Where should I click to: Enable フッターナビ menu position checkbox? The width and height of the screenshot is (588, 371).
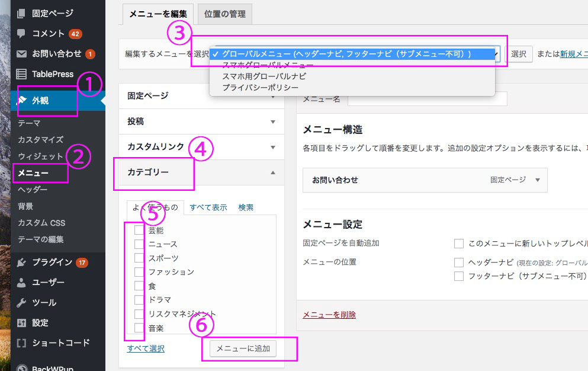[x=459, y=276]
